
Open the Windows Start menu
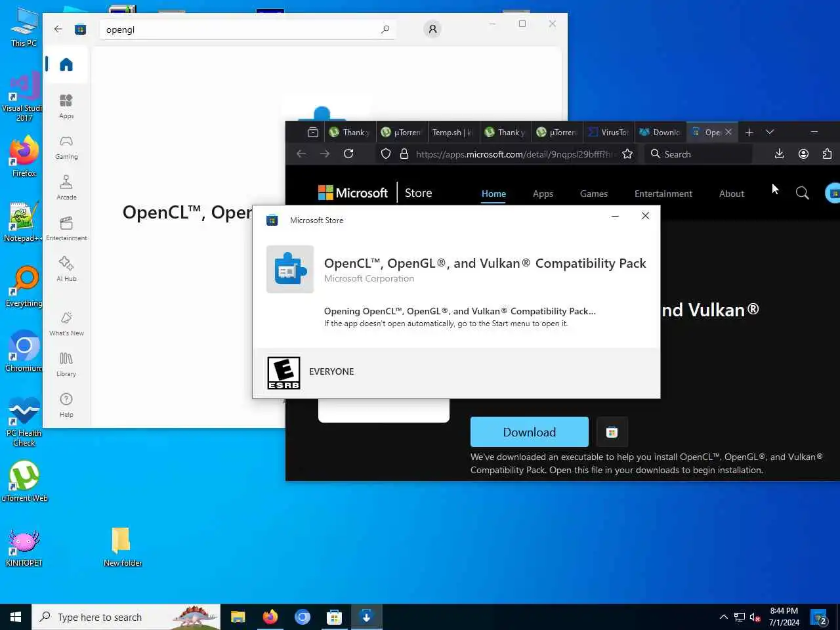[x=16, y=617]
